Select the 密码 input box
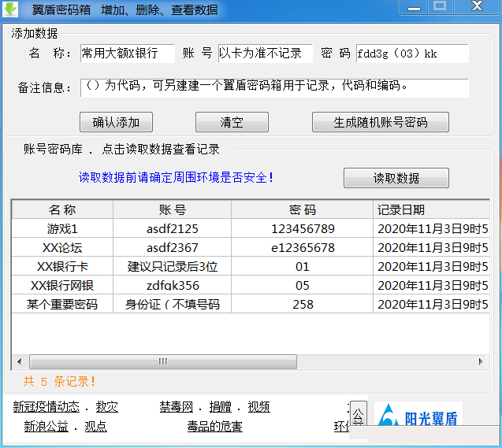Viewport: 502px width, 448px height. [x=411, y=54]
